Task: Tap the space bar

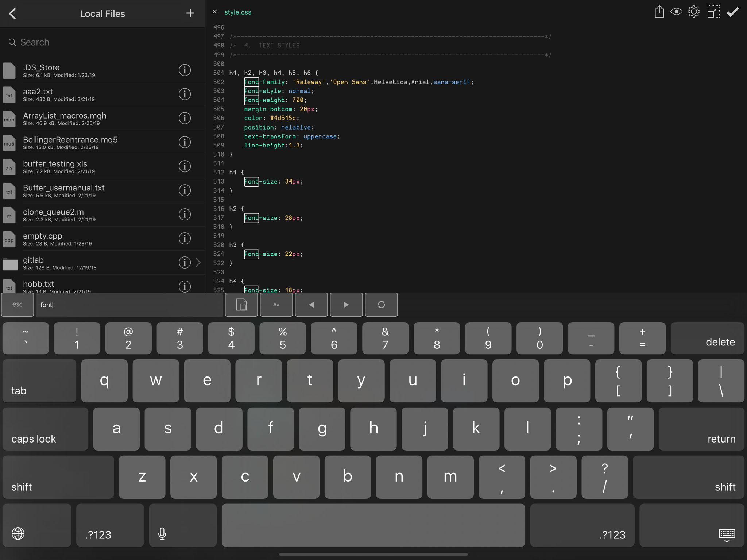Action: click(x=373, y=525)
